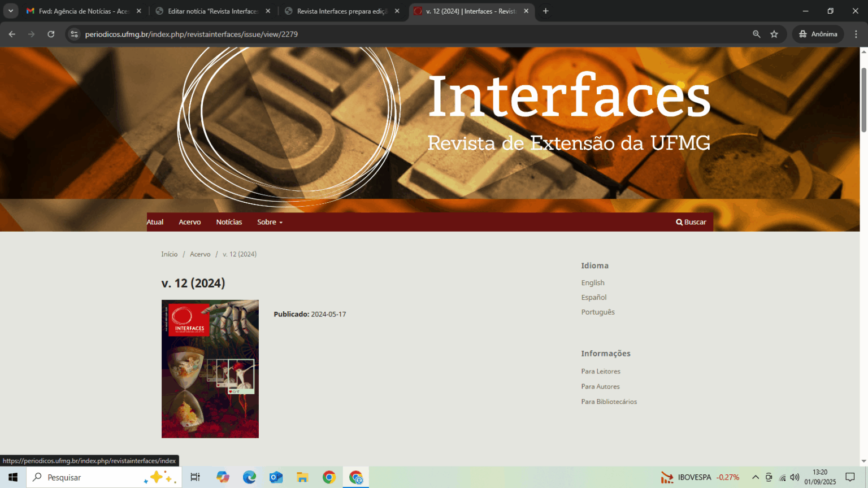Click in the browser address bar URL
The height and width of the screenshot is (488, 868).
[339, 34]
